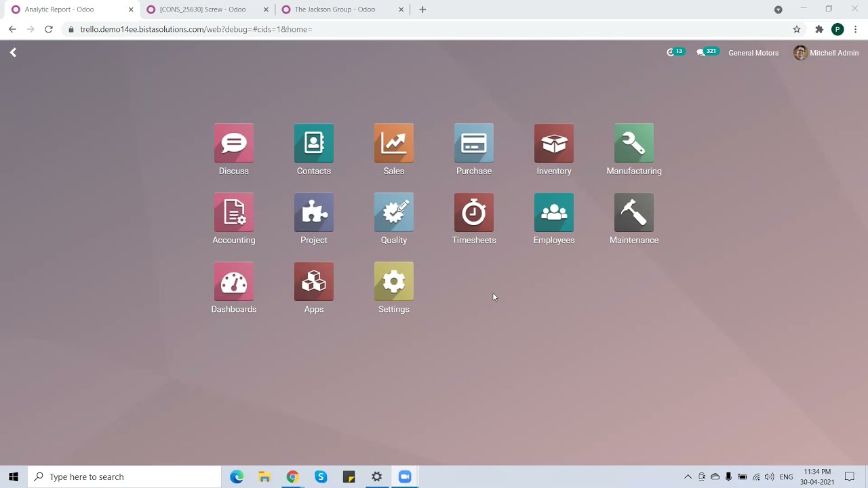868x488 pixels.
Task: Show hidden system tray icons
Action: tap(688, 477)
